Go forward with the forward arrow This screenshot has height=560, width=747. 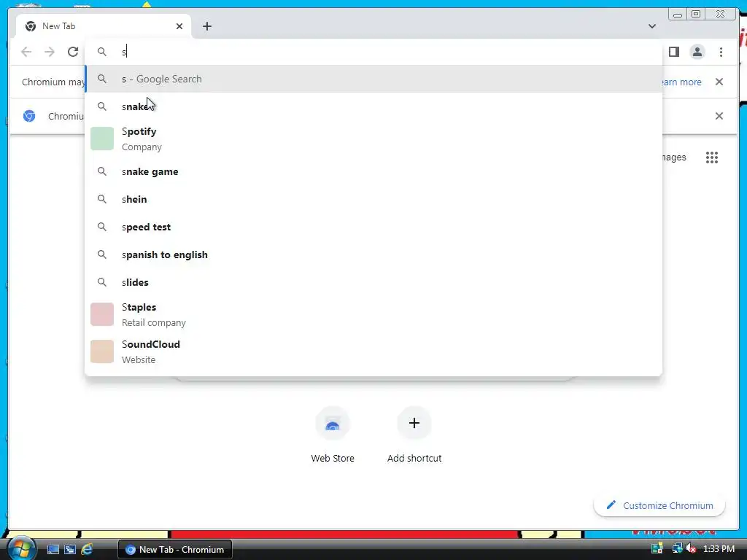[x=50, y=52]
